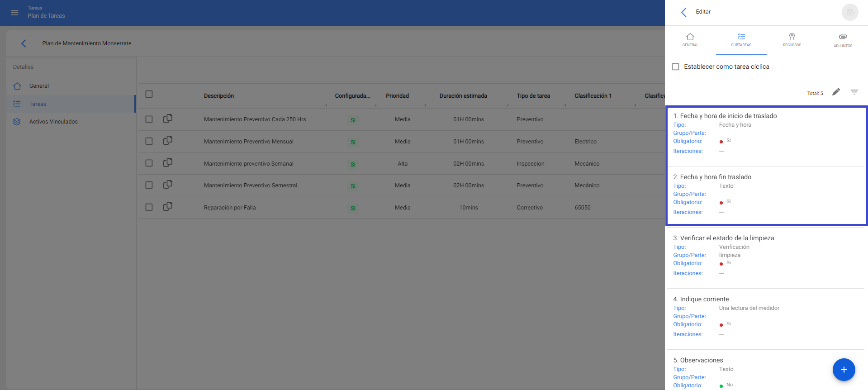This screenshot has width=868, height=390.
Task: Click the Duración estimada column header
Action: (x=463, y=96)
